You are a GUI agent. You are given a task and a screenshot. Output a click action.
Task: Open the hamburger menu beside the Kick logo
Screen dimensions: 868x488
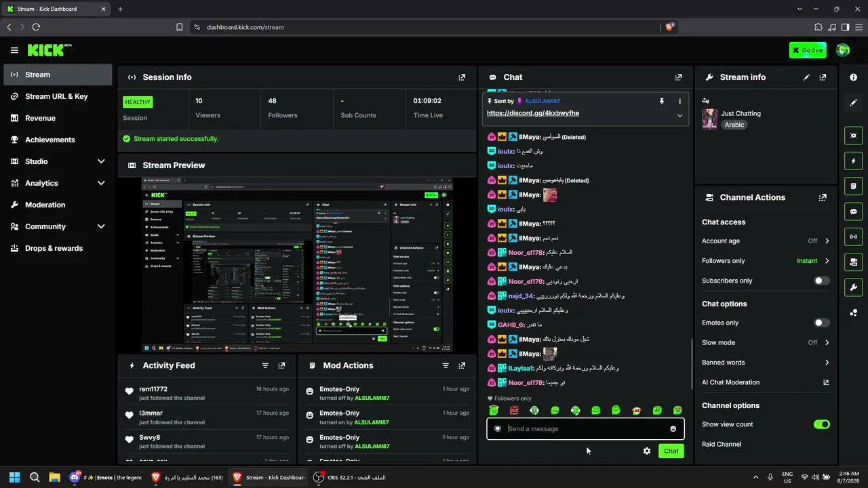(x=14, y=50)
